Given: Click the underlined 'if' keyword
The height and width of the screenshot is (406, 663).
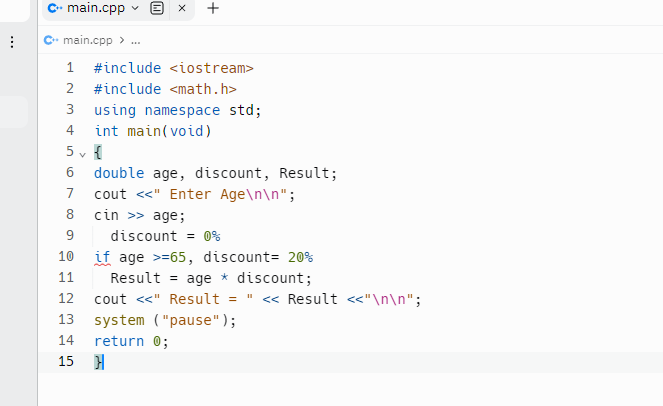Looking at the screenshot, I should click(102, 257).
